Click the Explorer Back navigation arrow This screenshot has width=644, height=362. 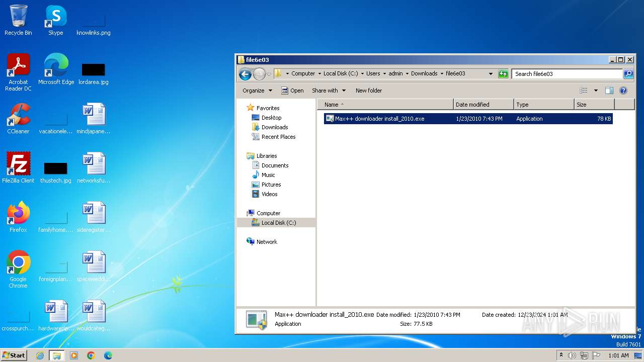[245, 74]
